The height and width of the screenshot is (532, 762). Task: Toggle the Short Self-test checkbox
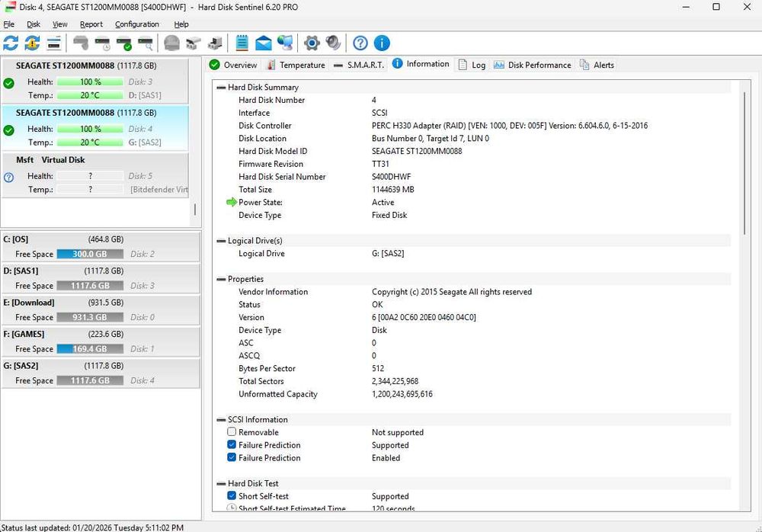pos(232,495)
